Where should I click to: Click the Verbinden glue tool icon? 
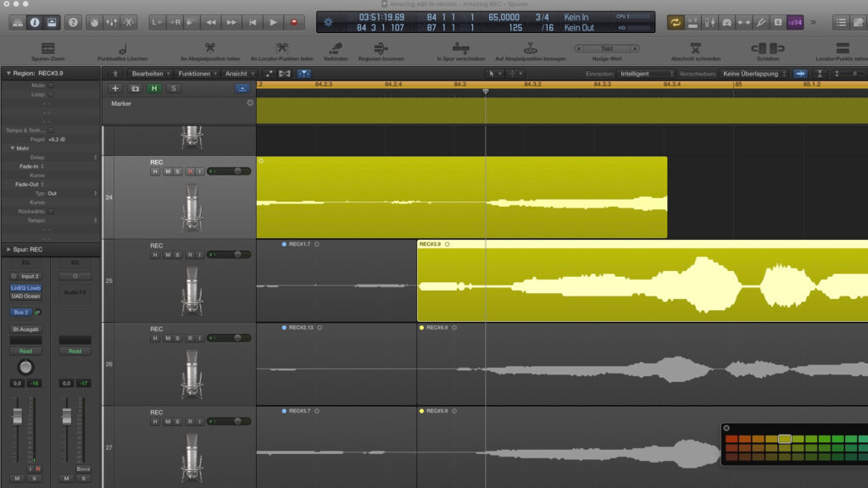[336, 48]
